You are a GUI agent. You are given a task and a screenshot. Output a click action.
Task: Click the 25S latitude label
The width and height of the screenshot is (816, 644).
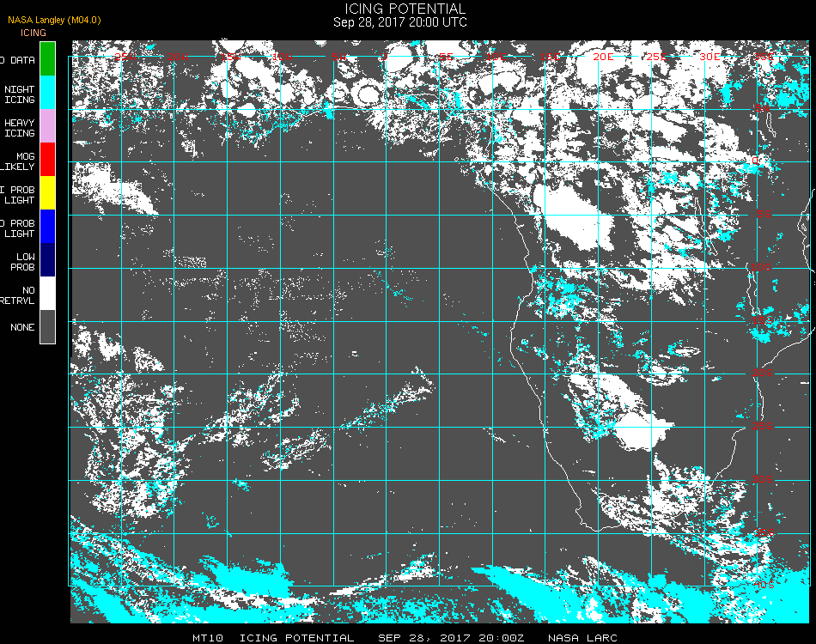[x=763, y=427]
